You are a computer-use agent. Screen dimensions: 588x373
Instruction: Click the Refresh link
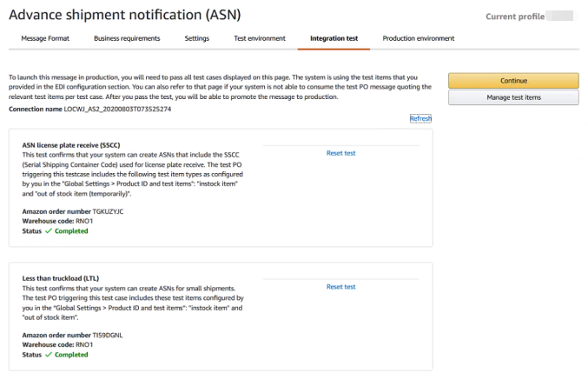tap(420, 118)
